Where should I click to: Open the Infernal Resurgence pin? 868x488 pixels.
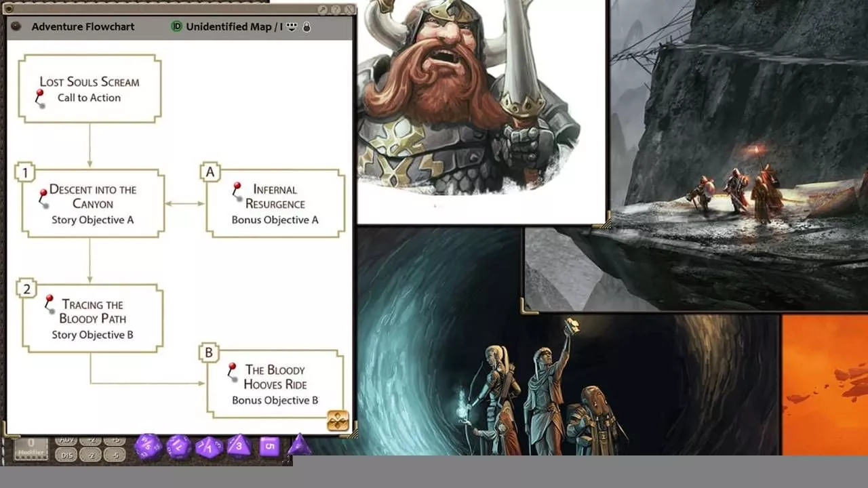click(237, 191)
